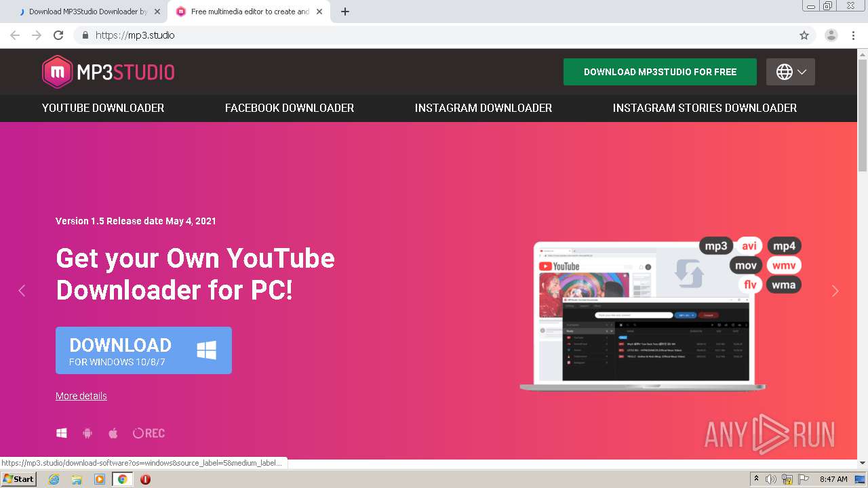The image size is (868, 488).
Task: Open YouTube Downloader menu item
Action: [x=103, y=108]
